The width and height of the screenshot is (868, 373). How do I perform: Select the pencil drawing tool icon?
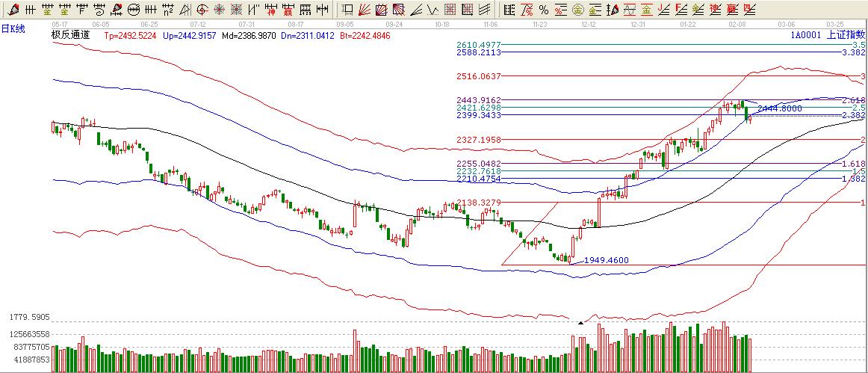pos(13,10)
